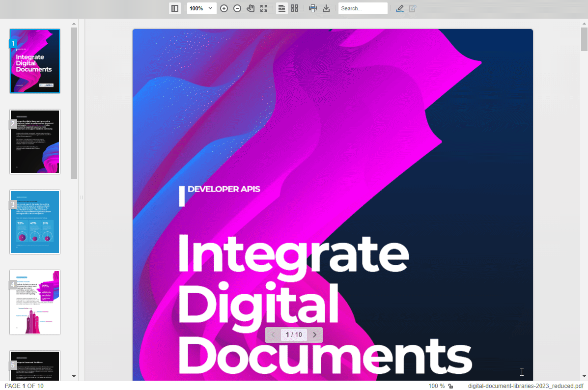
Task: Advance to the next page with the chevron
Action: coord(314,334)
